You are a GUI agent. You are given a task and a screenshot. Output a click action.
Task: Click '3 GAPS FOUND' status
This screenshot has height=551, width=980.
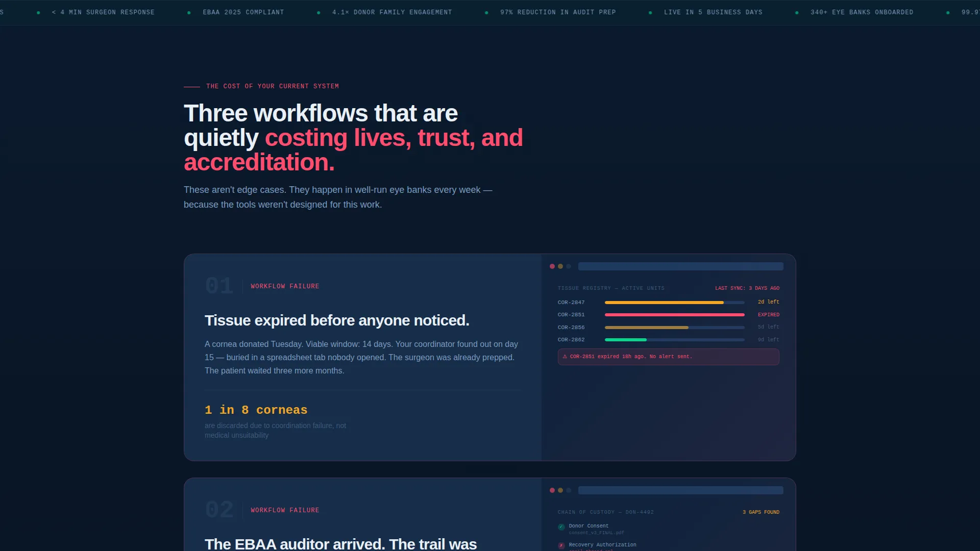[761, 512]
